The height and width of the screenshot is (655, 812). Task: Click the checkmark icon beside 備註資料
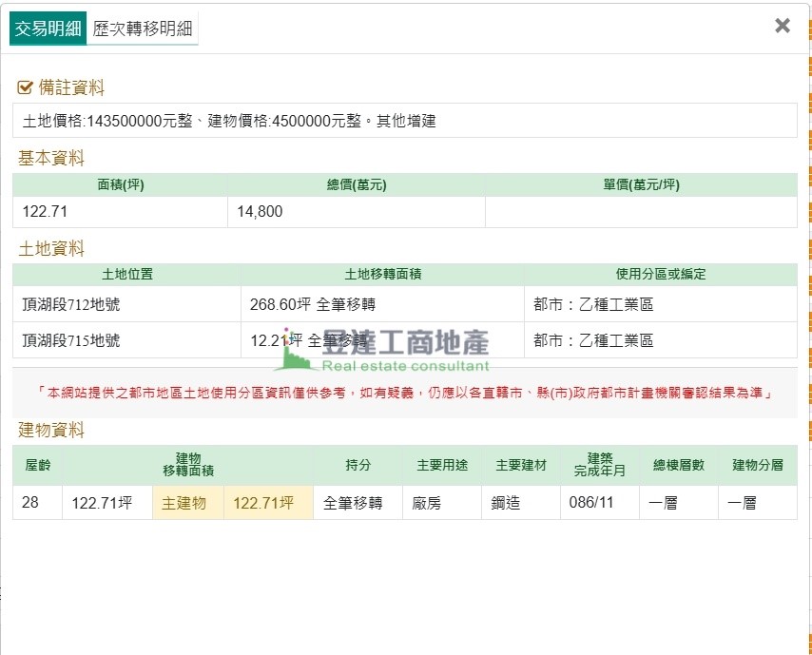[26, 88]
